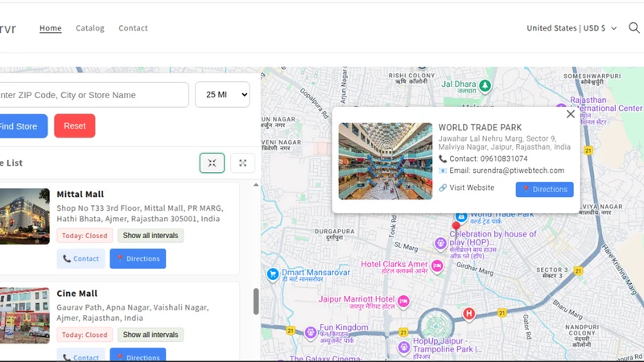Open the radius 25 MI dropdown
Viewport: 644px width, 362px height.
(x=223, y=95)
